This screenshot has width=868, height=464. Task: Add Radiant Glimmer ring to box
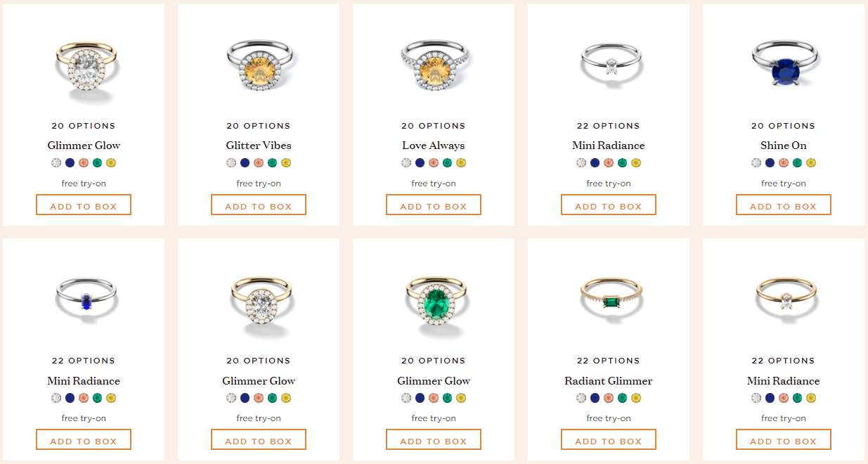[x=609, y=440]
